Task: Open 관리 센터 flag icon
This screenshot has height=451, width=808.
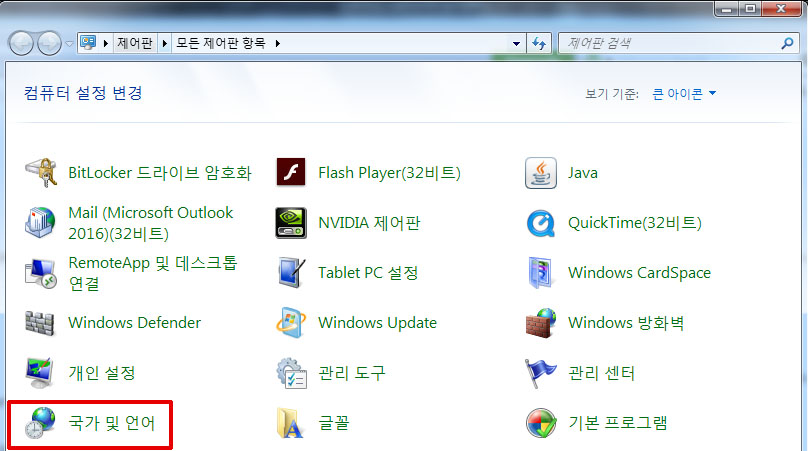Action: click(540, 373)
